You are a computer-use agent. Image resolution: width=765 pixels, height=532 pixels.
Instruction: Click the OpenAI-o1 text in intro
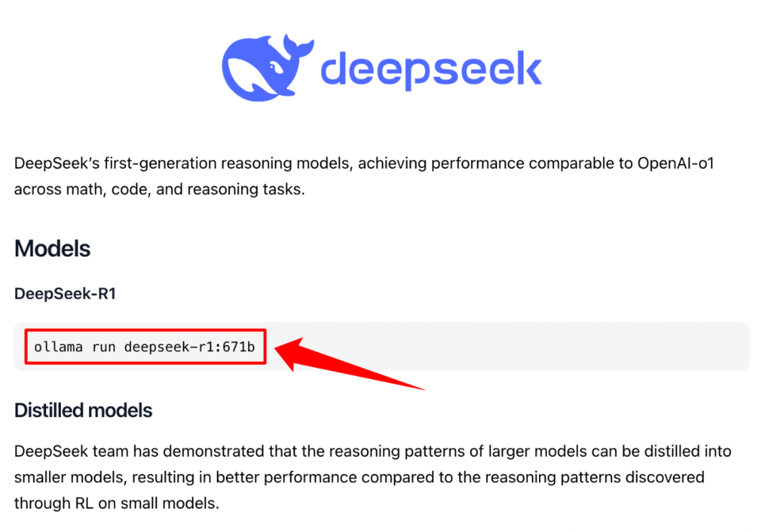(x=676, y=164)
